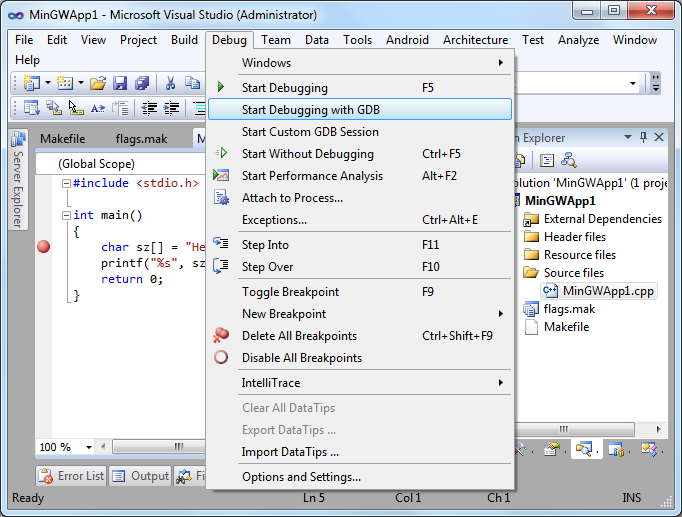The width and height of the screenshot is (682, 517).
Task: Click the Property Manager tab icon at bottom
Action: pos(552,449)
